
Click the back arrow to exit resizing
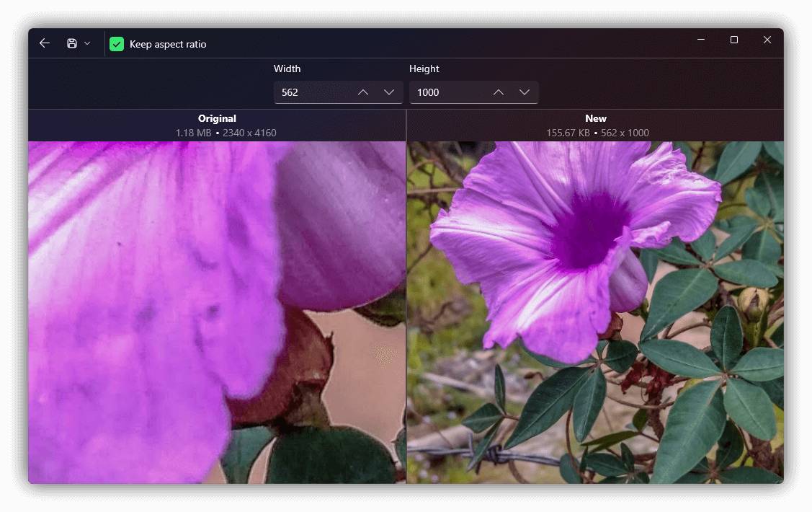44,43
